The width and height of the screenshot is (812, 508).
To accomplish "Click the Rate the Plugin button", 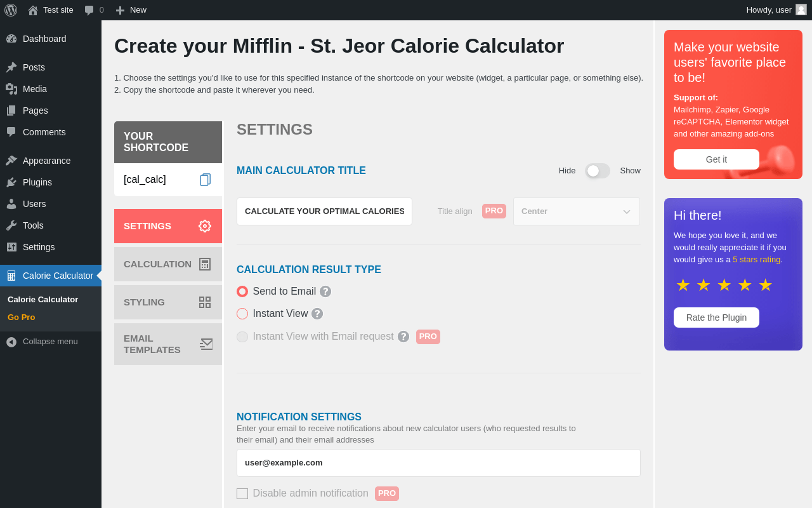I will (716, 317).
